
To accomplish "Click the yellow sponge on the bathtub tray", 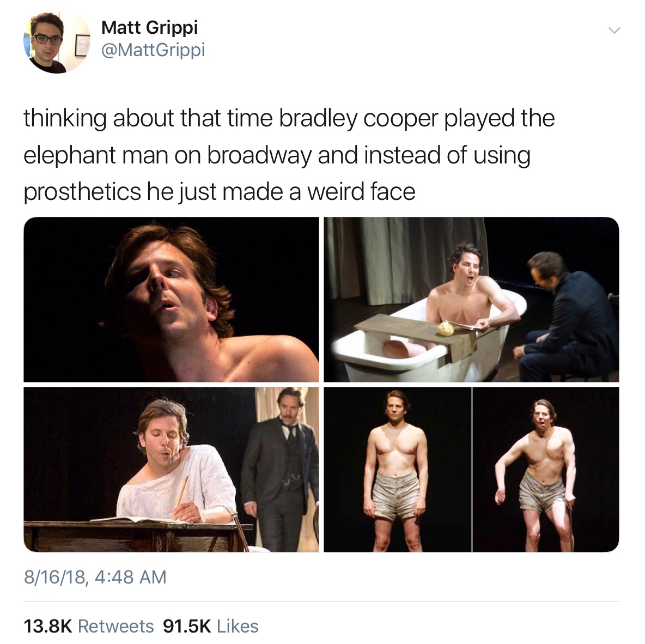I will tap(447, 327).
